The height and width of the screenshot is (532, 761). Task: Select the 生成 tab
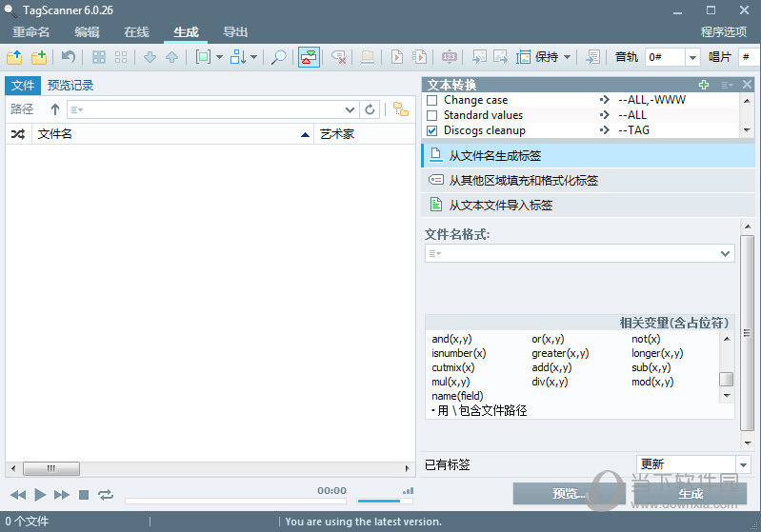coord(186,32)
